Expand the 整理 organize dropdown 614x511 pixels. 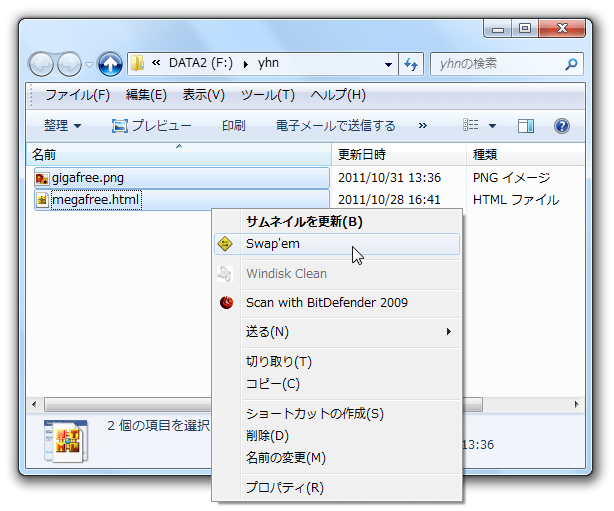(x=62, y=126)
